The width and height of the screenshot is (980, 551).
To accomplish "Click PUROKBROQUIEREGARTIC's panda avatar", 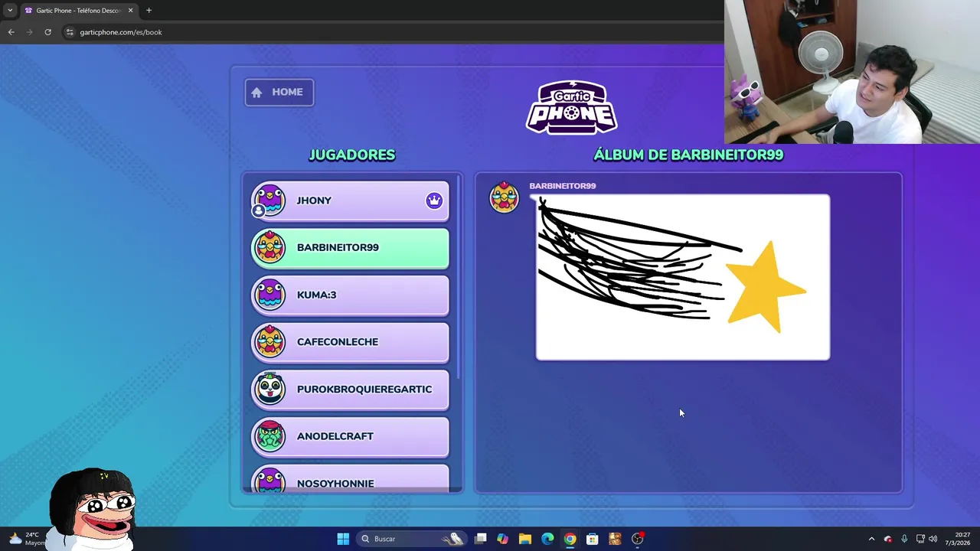I will (x=269, y=389).
